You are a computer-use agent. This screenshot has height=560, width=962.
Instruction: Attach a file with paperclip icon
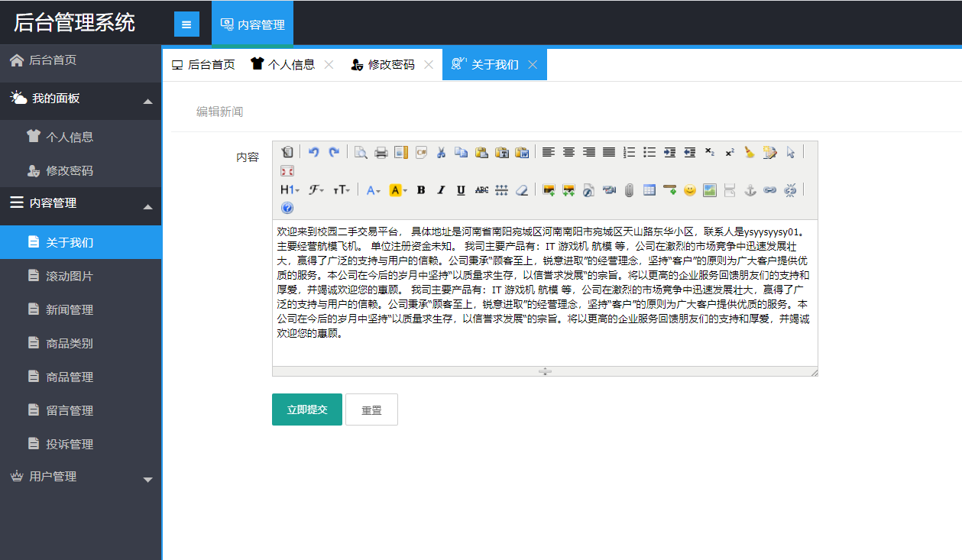pos(630,190)
